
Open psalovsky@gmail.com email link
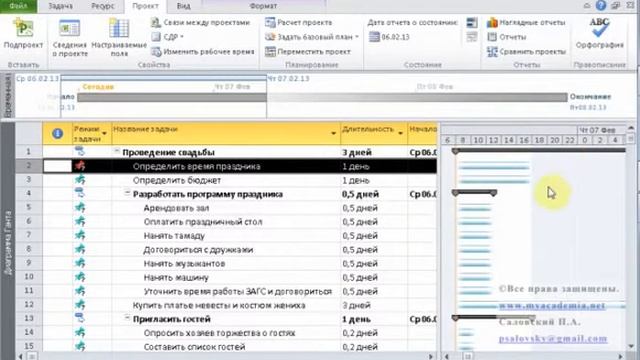(x=553, y=339)
